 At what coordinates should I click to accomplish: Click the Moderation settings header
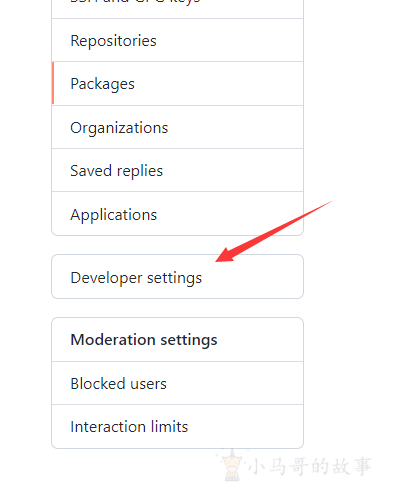[x=177, y=340]
